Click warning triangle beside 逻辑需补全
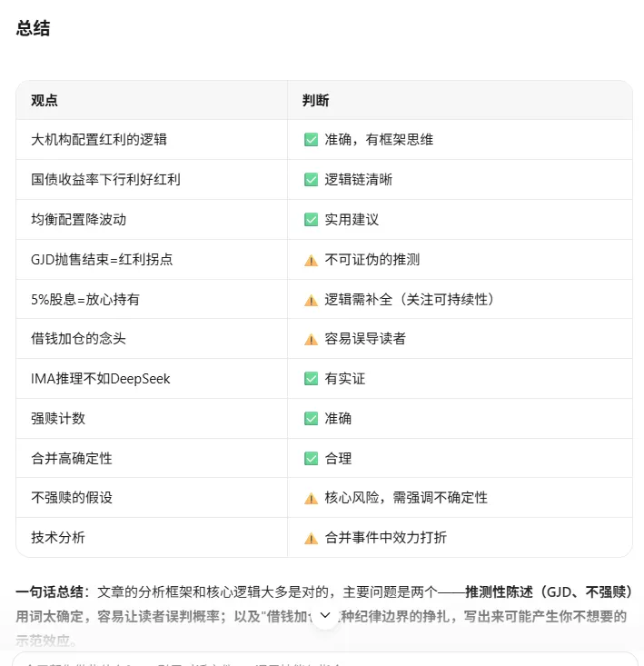The height and width of the screenshot is (666, 644). coord(312,300)
